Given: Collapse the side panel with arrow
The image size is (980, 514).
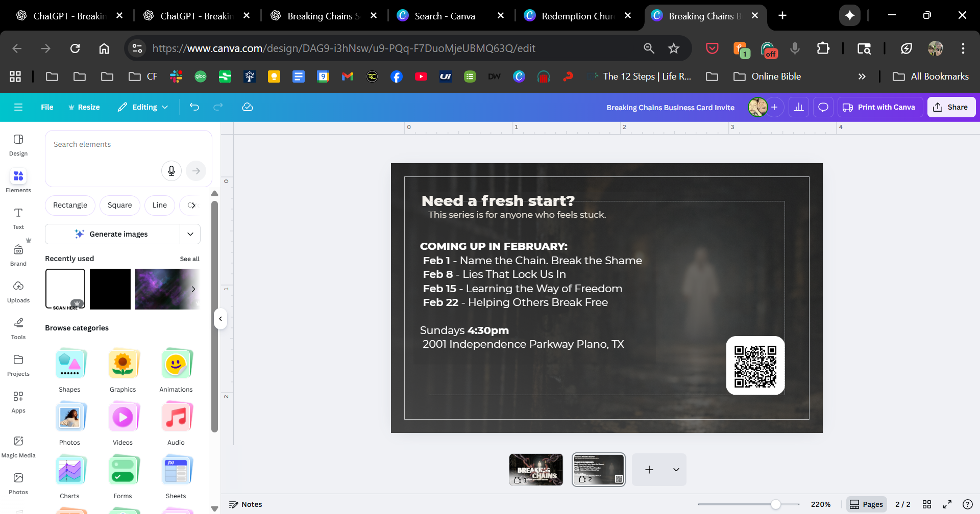Looking at the screenshot, I should click(x=220, y=319).
